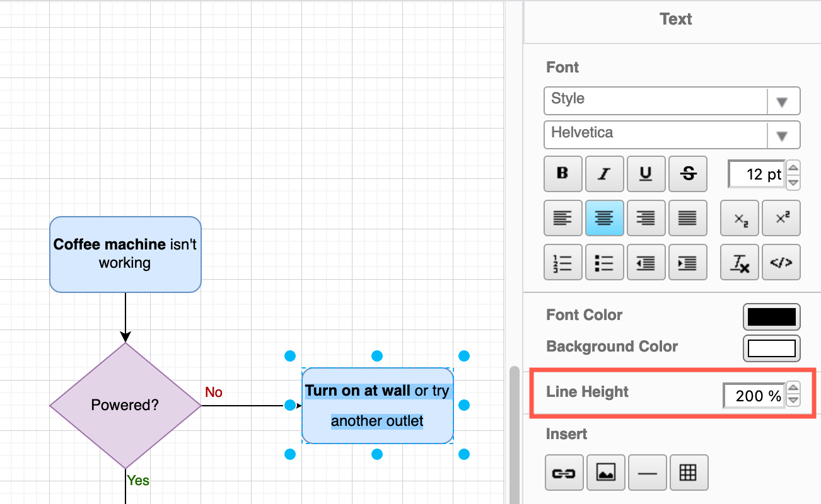Toggle bold formatting

[x=563, y=174]
